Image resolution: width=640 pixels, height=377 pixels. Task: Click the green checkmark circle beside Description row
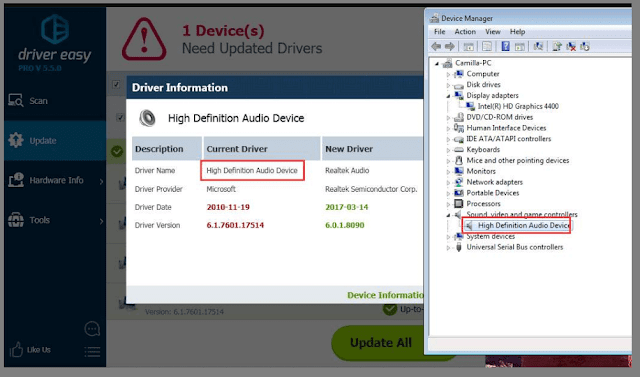pyautogui.click(x=117, y=151)
